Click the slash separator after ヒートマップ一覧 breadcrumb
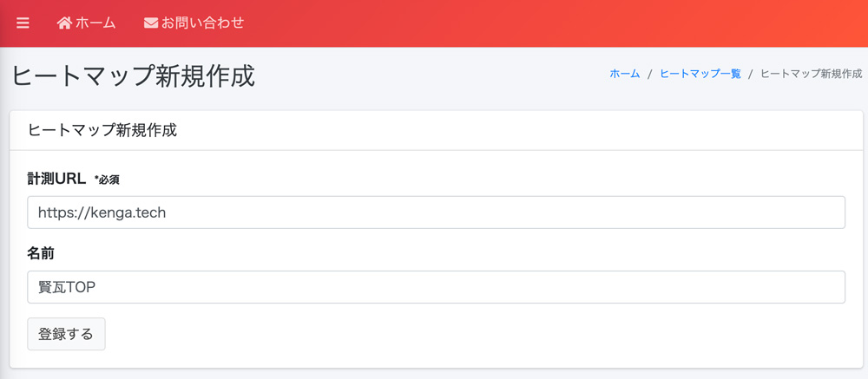The height and width of the screenshot is (379, 868). (751, 74)
